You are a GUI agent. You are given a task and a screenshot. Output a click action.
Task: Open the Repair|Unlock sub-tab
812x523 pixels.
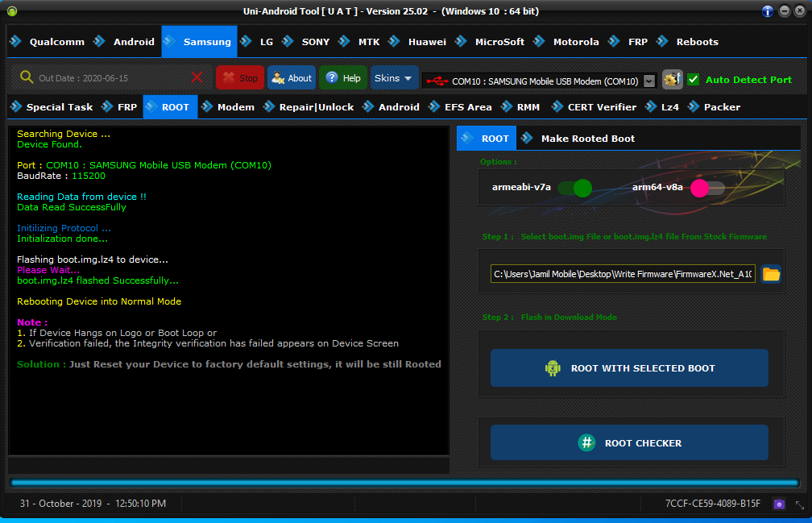pyautogui.click(x=309, y=107)
